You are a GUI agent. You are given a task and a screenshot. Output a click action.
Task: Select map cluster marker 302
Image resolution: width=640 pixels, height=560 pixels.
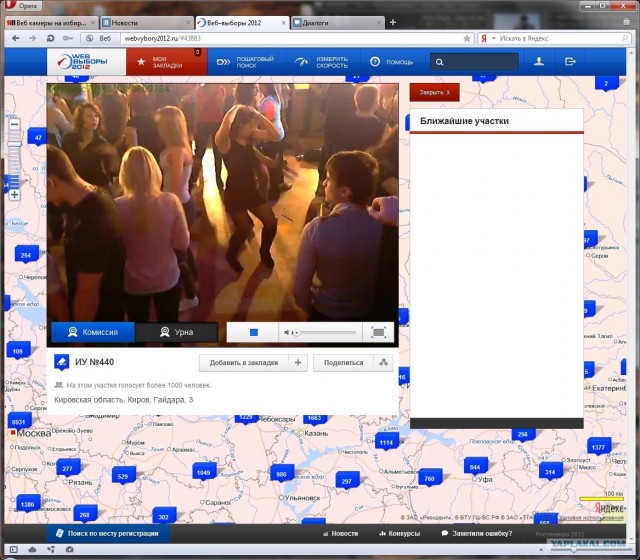[x=164, y=517]
